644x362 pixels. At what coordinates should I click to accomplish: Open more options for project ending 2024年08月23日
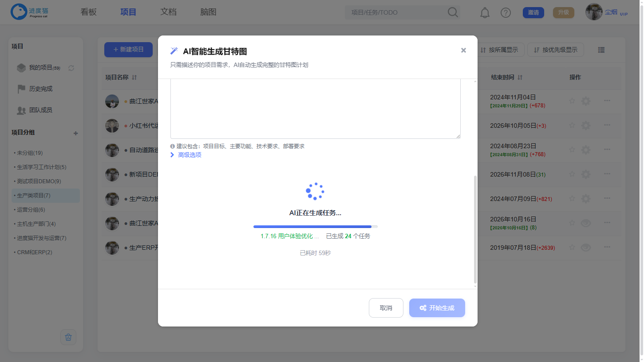[x=607, y=150]
